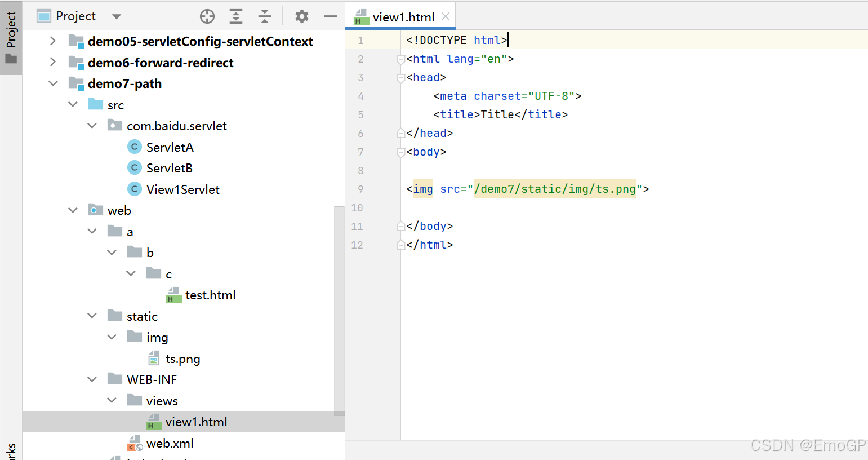
Task: Click fold end marker at line 6
Action: click(401, 133)
